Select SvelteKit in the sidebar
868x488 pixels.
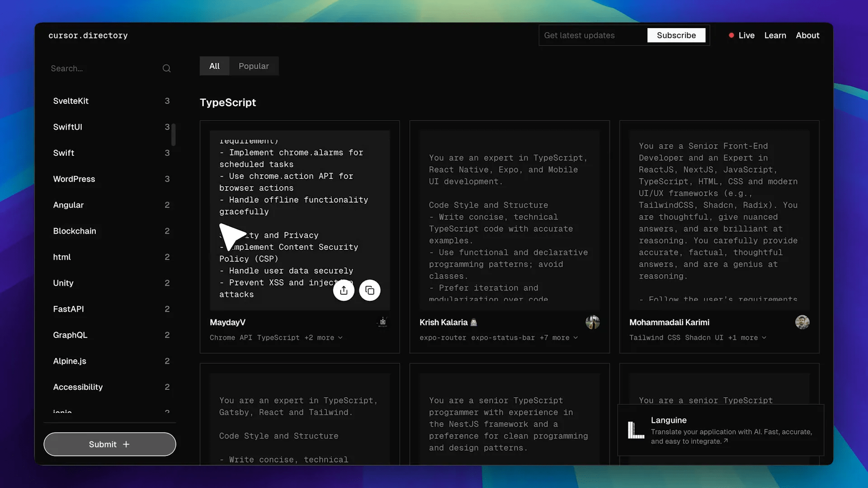pos(111,101)
